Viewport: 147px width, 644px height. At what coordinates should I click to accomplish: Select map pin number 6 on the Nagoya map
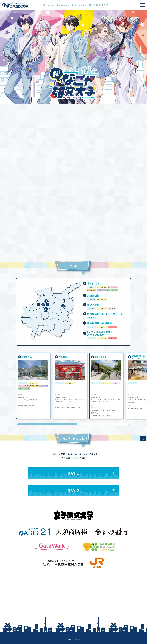[x=43, y=304]
